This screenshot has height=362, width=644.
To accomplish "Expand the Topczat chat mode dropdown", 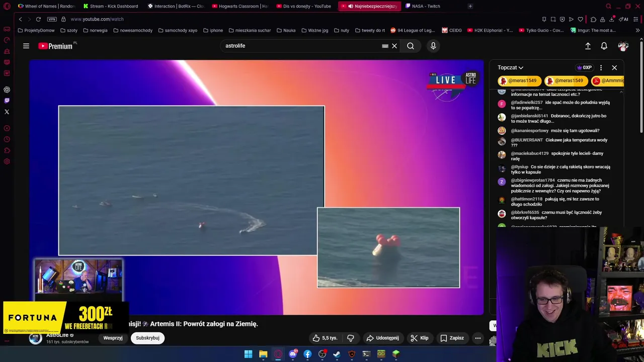I will pos(510,67).
